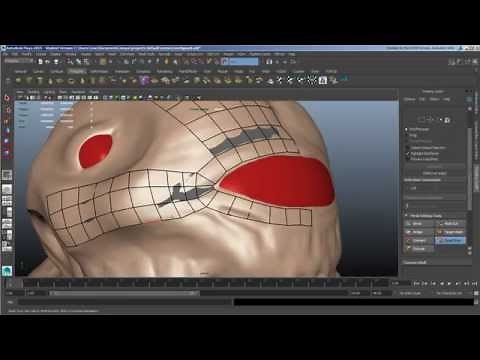Viewport: 480px width, 360px height.
Task: Switch to the Rendering shelf tab
Action: tap(165, 71)
